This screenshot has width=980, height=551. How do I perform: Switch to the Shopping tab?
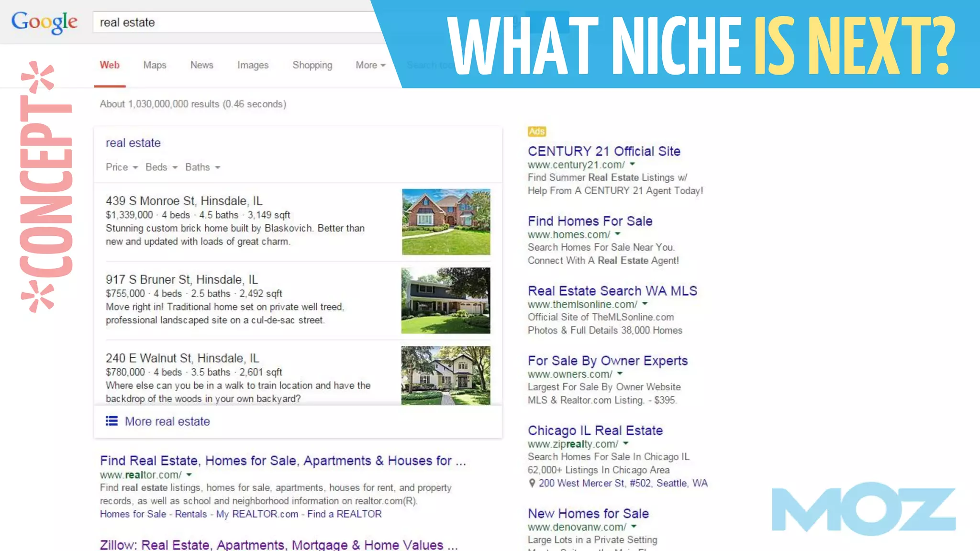pyautogui.click(x=312, y=65)
